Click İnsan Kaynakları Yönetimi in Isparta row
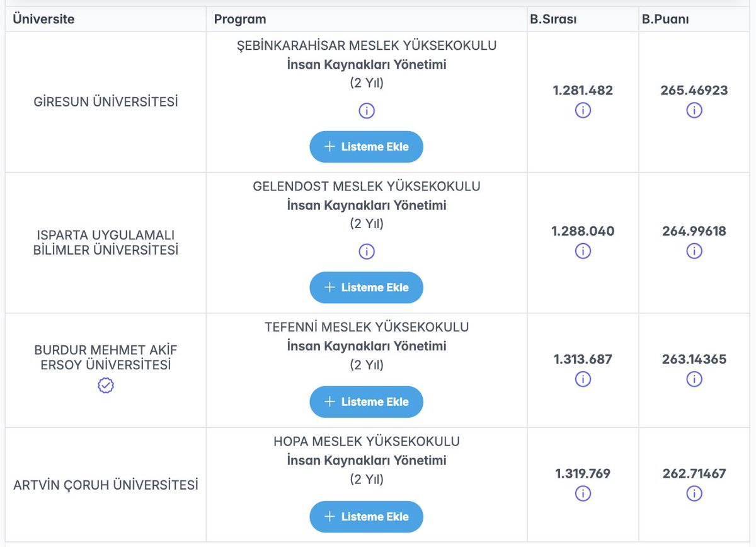This screenshot has height=547, width=756. (x=367, y=205)
